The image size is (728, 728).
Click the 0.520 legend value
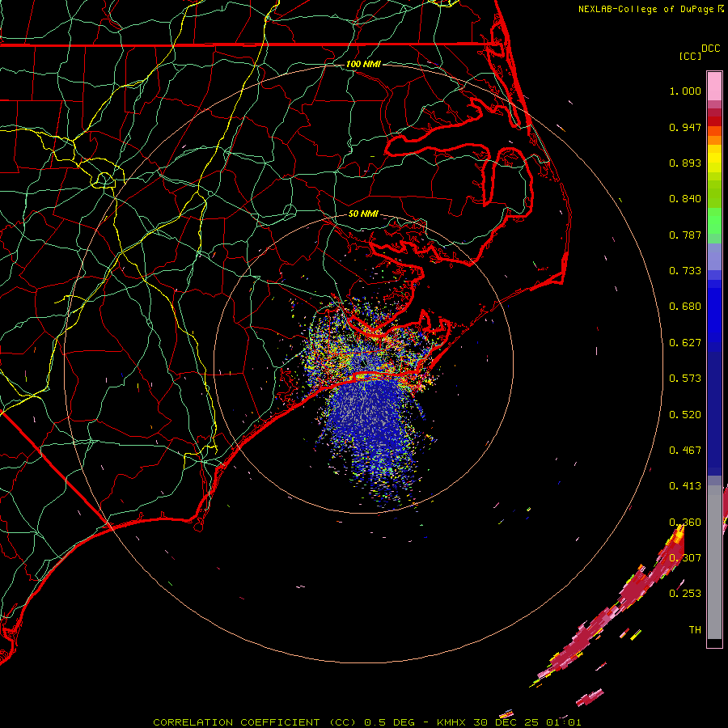[x=685, y=415]
